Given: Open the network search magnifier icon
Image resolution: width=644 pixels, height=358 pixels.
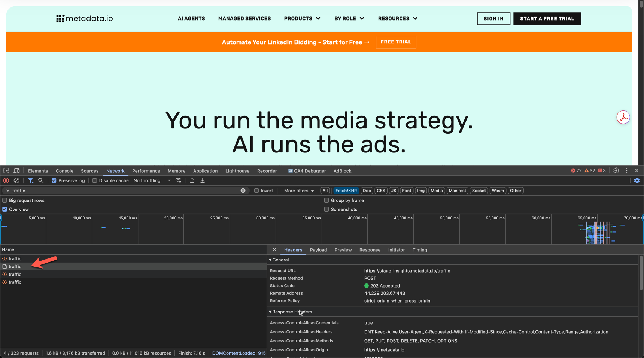Looking at the screenshot, I should click(x=41, y=180).
